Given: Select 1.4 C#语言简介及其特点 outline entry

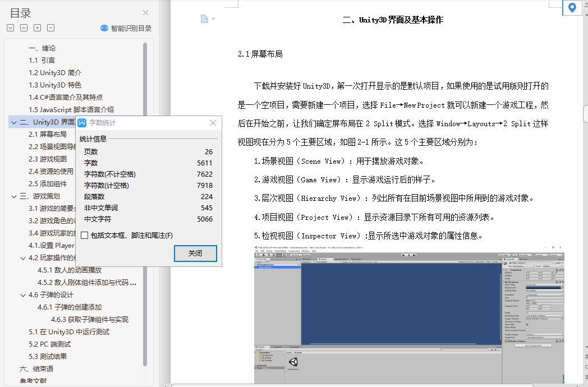Looking at the screenshot, I should 66,98.
